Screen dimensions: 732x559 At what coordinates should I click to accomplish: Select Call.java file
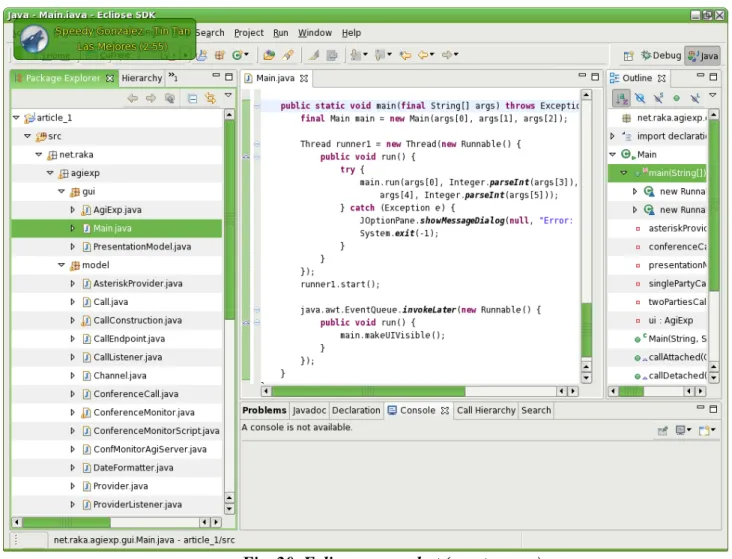click(x=111, y=302)
